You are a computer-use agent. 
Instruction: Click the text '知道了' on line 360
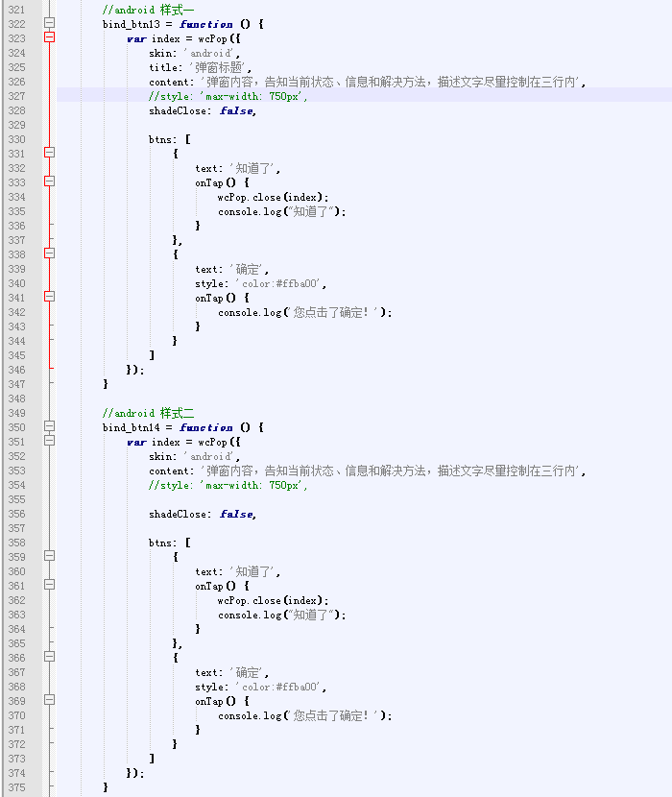click(x=254, y=571)
